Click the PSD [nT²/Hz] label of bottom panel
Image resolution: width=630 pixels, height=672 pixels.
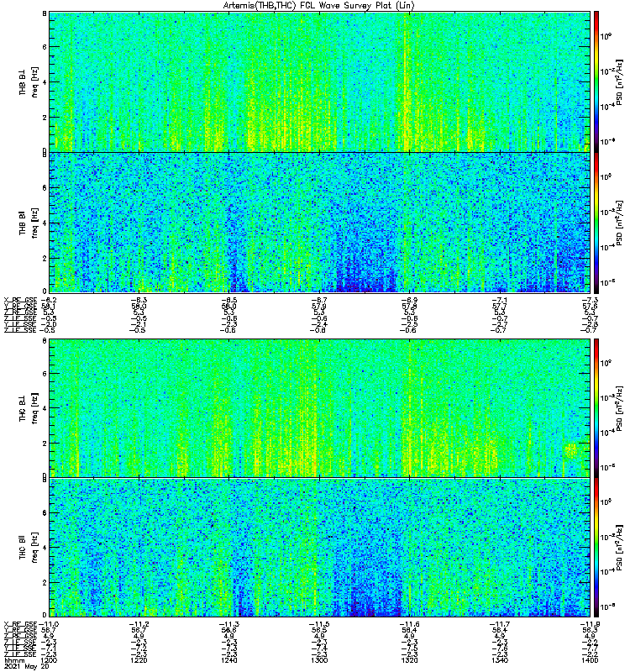tap(619, 547)
